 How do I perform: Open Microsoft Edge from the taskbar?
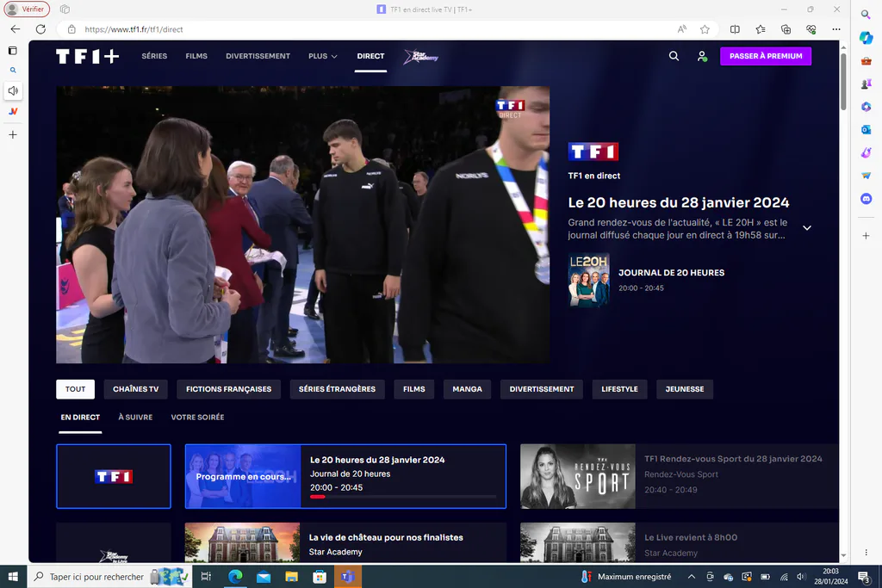235,577
